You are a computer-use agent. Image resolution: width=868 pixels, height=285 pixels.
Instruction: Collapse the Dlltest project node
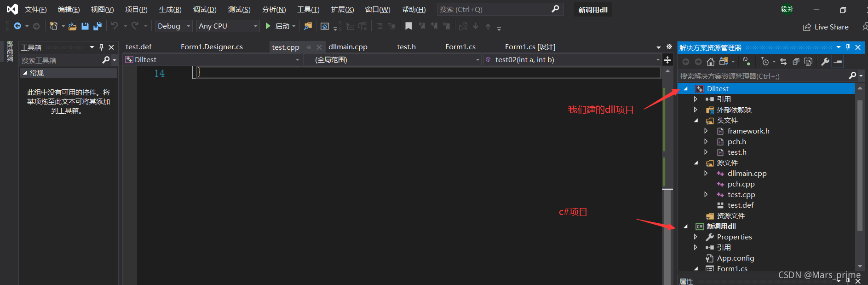686,89
